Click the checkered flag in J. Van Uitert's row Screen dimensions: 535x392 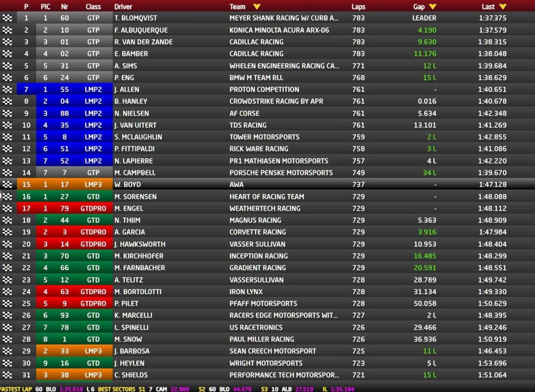[7, 125]
